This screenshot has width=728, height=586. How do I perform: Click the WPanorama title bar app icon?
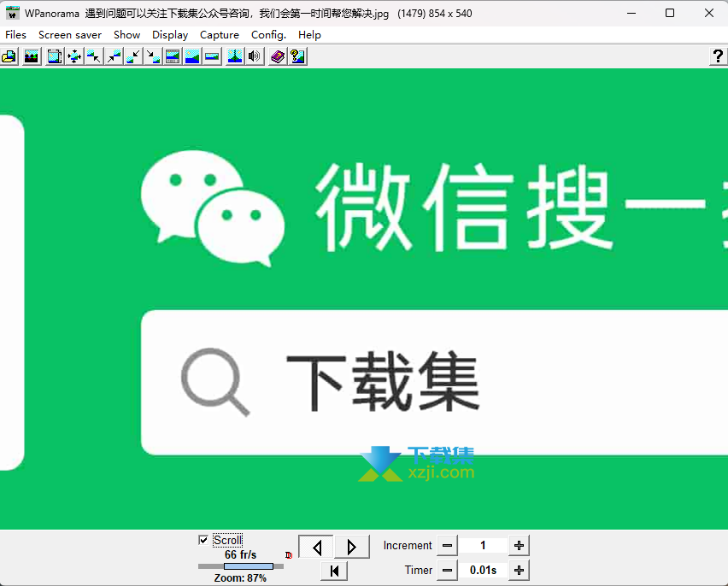pyautogui.click(x=13, y=13)
